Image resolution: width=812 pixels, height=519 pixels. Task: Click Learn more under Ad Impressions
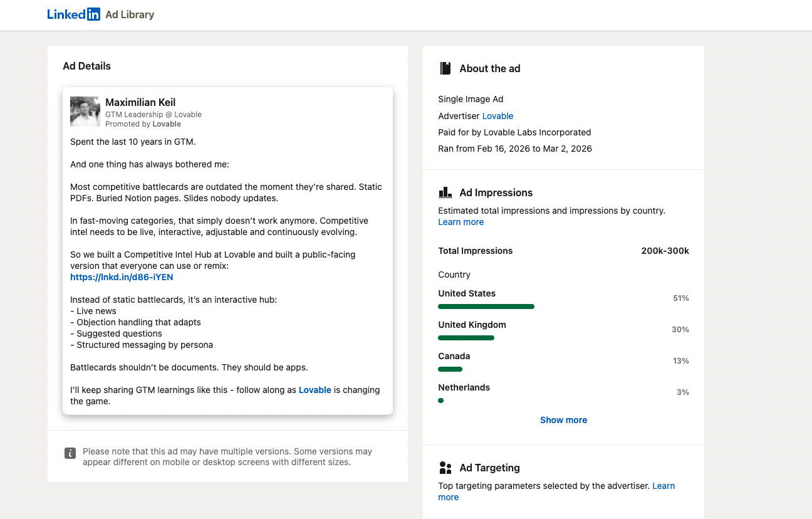461,222
